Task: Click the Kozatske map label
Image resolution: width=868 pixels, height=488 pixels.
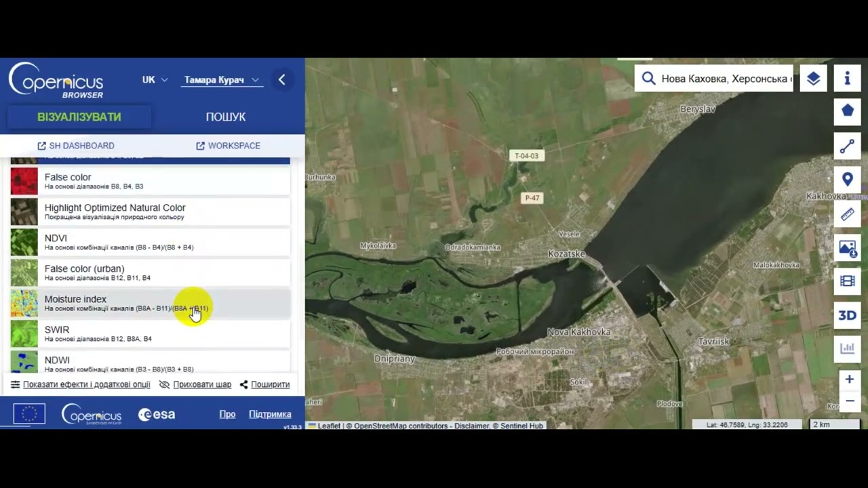Action: (x=566, y=254)
